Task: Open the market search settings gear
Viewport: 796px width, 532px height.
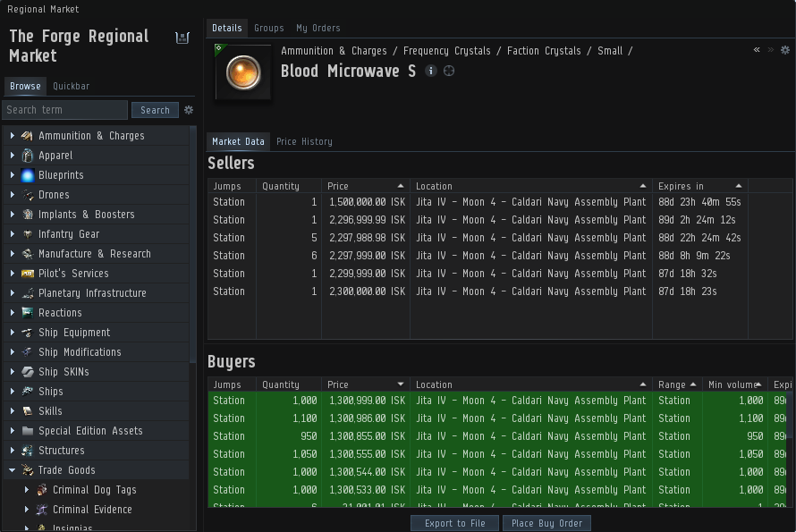Action: click(189, 110)
